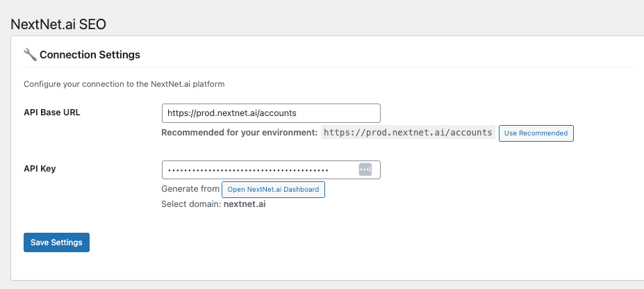Click the wrench icon beside Connection Settings

pos(30,54)
